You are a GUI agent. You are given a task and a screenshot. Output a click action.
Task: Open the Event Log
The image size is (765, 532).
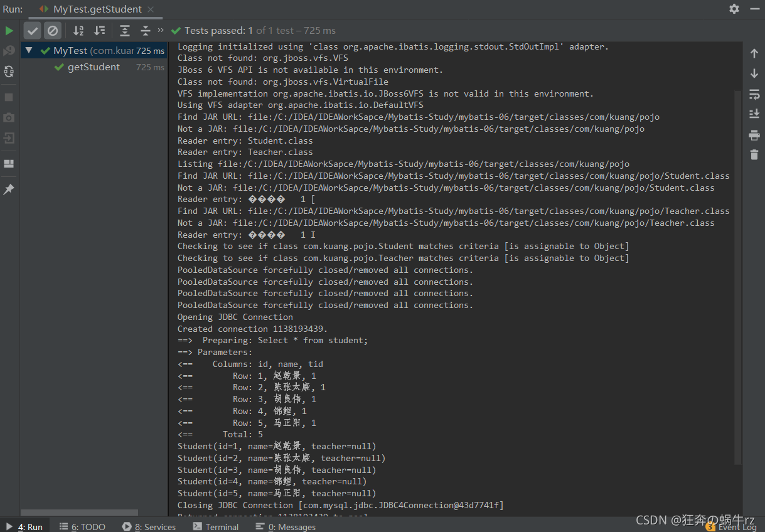[730, 526]
